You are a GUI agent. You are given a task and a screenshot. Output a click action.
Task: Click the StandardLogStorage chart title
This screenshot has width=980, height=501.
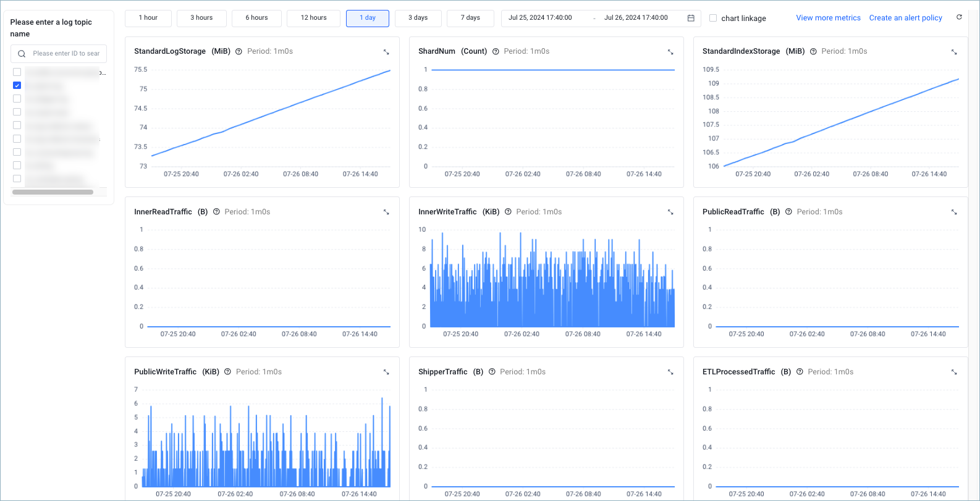point(170,51)
